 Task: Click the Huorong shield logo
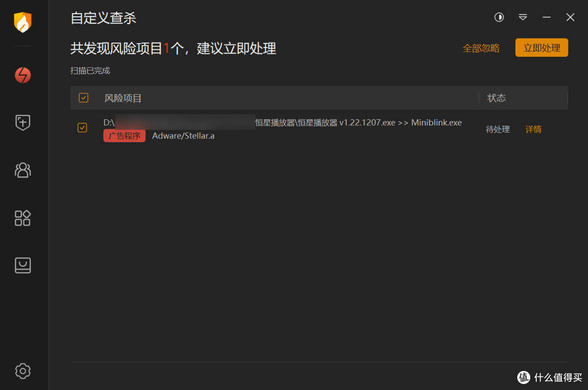tap(22, 22)
